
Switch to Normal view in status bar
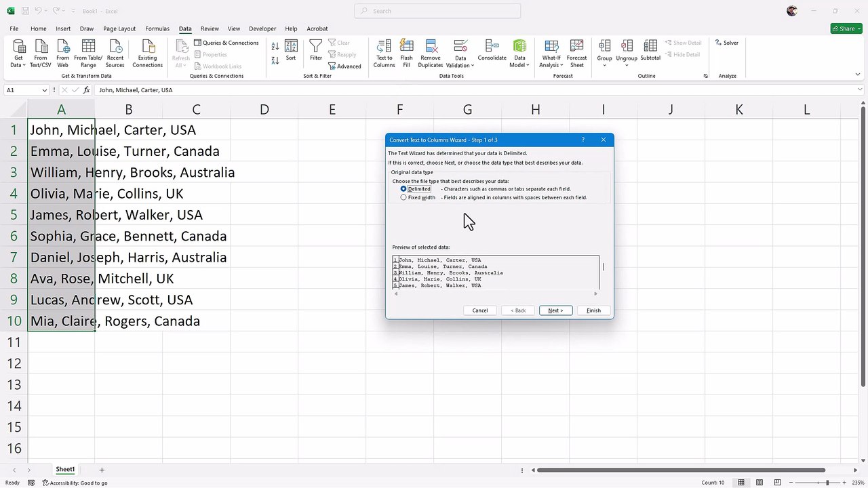pyautogui.click(x=741, y=483)
